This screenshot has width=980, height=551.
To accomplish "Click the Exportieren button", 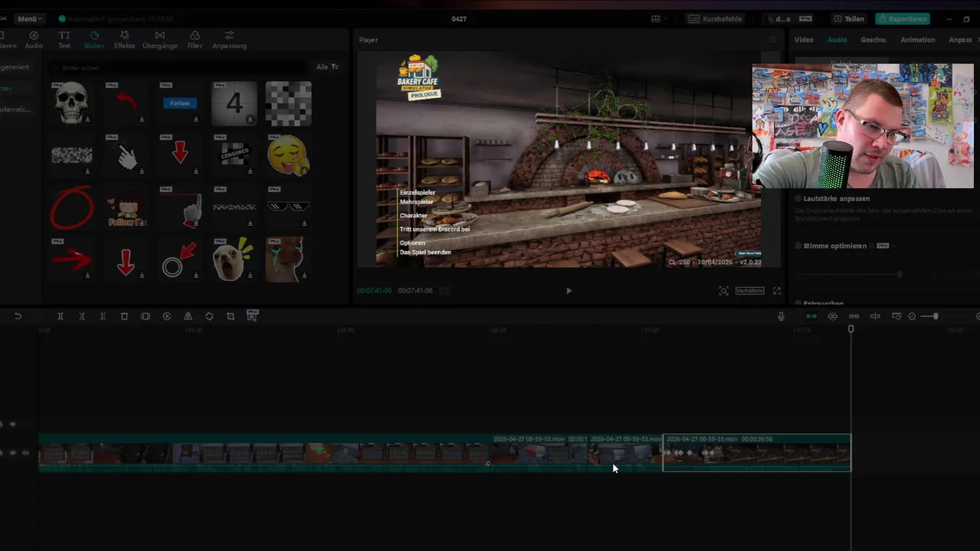I will tap(903, 19).
